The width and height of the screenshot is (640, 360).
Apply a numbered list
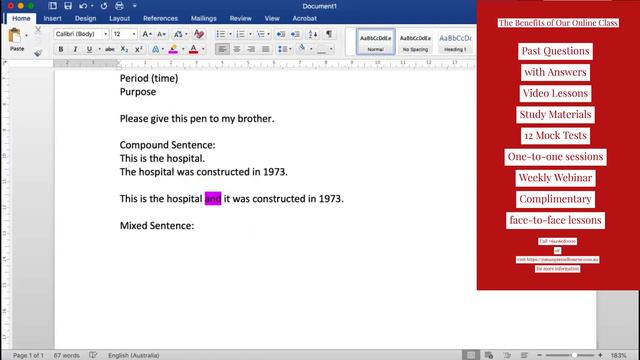[240, 34]
